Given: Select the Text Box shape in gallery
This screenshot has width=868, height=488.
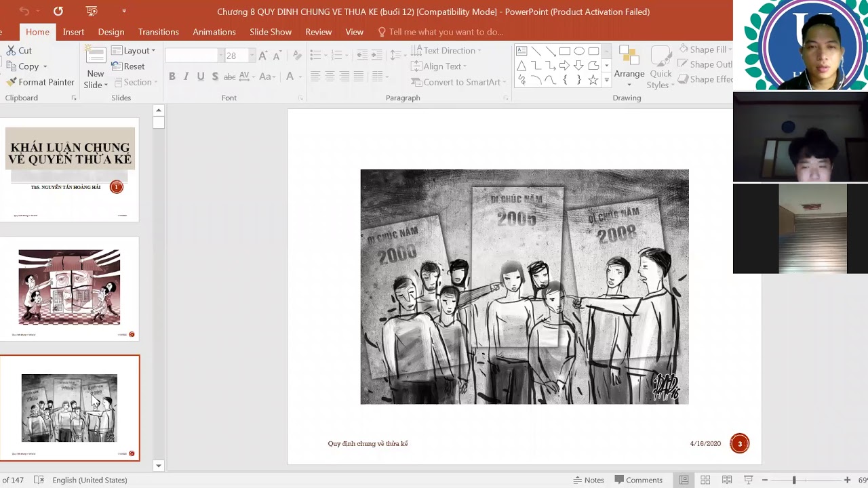Looking at the screenshot, I should click(x=521, y=51).
